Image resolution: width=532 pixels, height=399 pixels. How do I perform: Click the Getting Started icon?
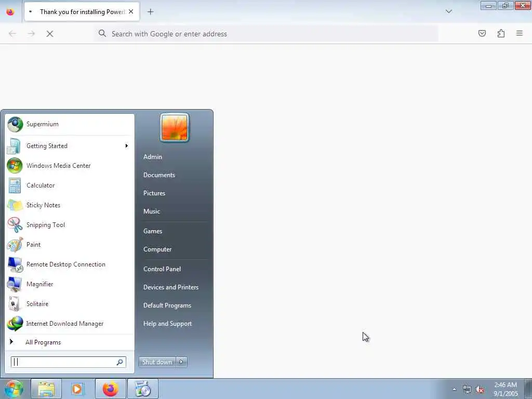[14, 146]
